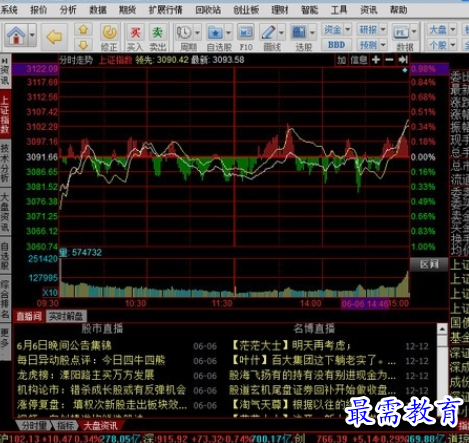469x443 pixels.
Task: Expand the 周期 period dropdown arrow
Action: (197, 33)
